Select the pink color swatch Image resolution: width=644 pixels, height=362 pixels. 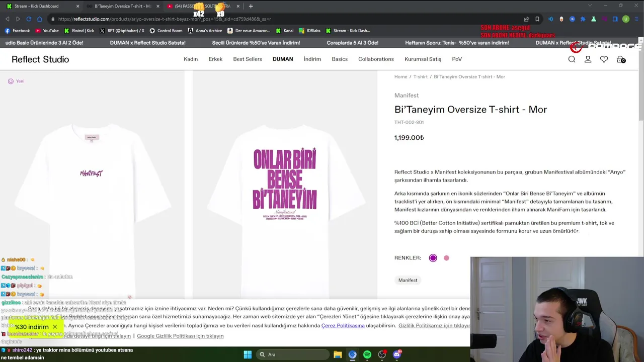[446, 258]
